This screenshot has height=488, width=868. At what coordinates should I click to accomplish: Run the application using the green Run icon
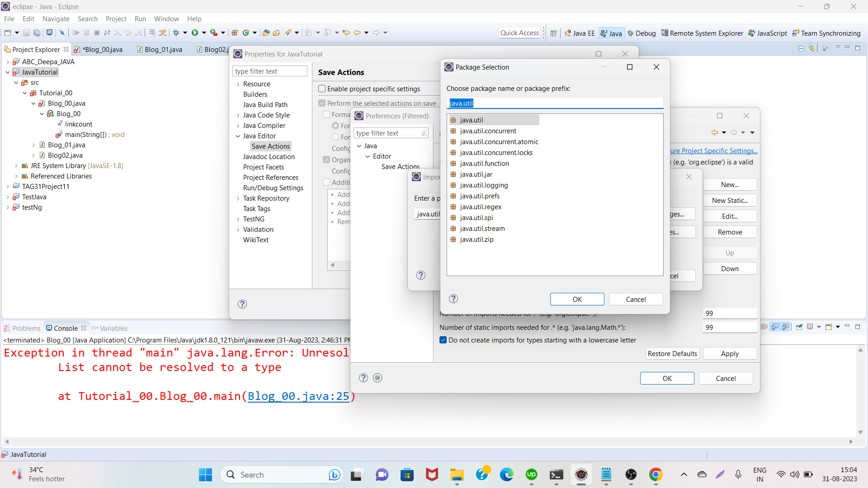[195, 33]
